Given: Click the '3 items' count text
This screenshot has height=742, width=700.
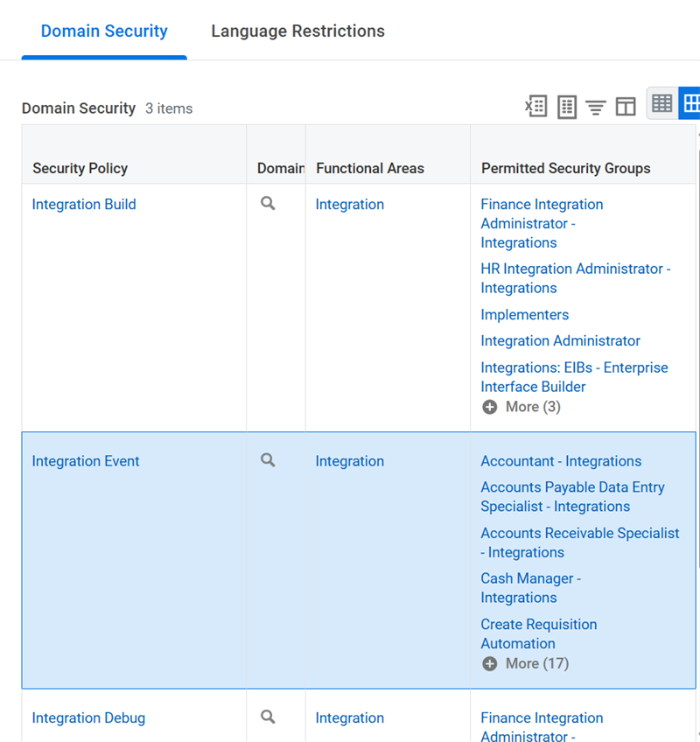Looking at the screenshot, I should pyautogui.click(x=169, y=108).
